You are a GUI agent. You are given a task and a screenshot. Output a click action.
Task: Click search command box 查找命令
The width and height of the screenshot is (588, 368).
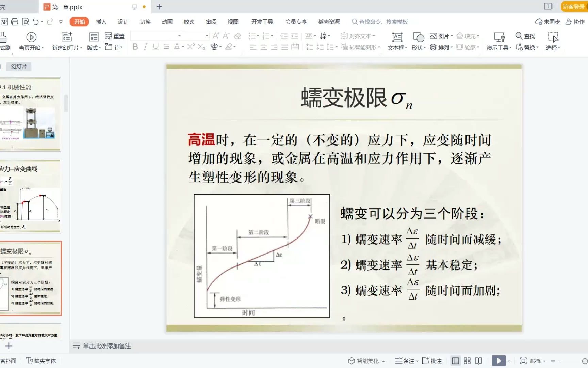[380, 22]
